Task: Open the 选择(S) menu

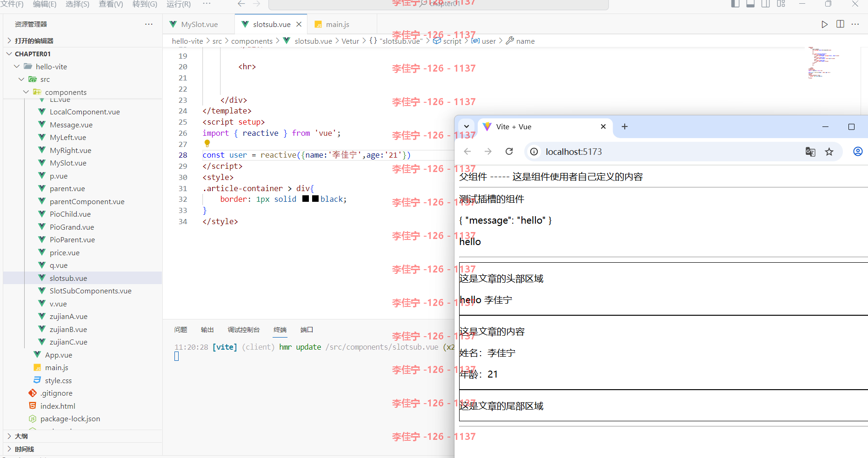Action: point(78,4)
